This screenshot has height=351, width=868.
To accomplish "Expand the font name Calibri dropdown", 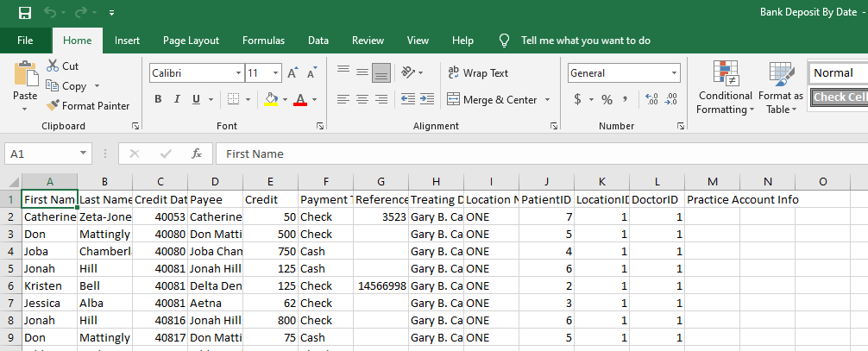I will (x=238, y=73).
